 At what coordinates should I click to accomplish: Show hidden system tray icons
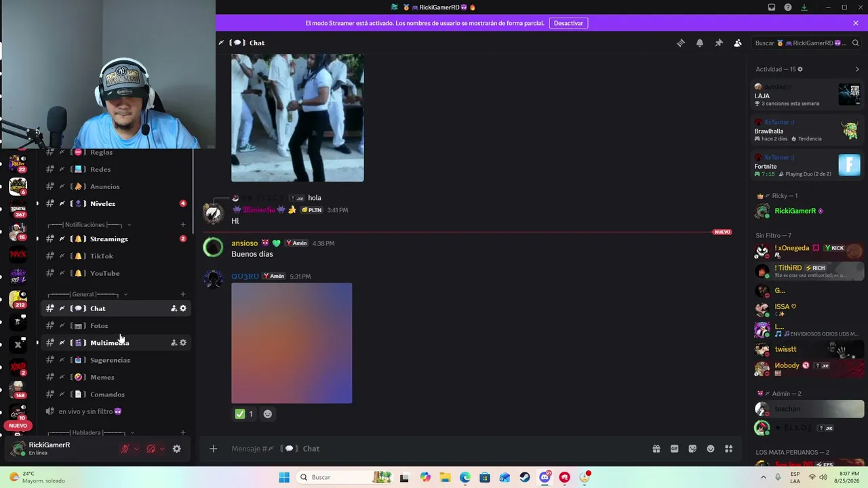pyautogui.click(x=764, y=477)
